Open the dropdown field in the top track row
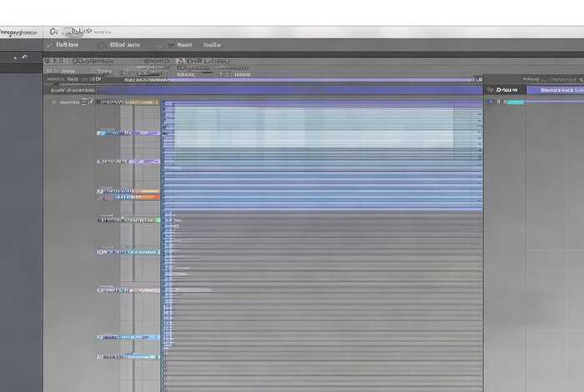584x392 pixels. [x=129, y=102]
